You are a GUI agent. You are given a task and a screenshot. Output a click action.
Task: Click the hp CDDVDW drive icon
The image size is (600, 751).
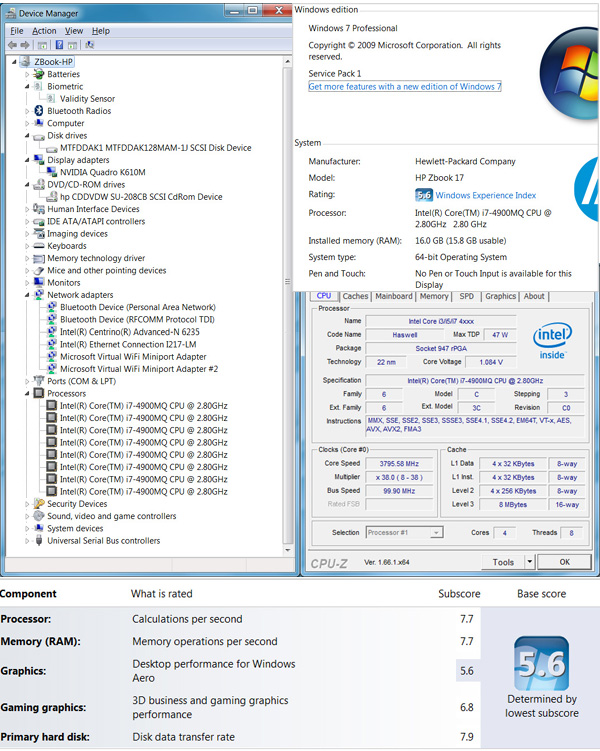[52, 196]
